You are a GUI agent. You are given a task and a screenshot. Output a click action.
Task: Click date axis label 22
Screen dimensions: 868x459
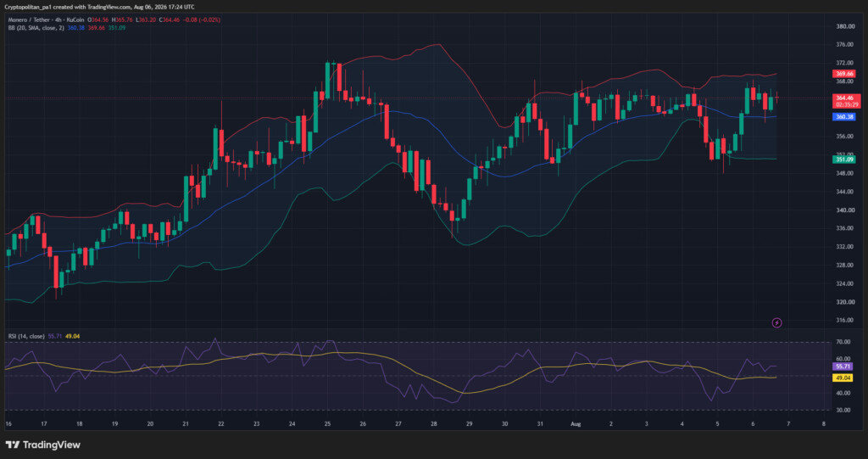coord(221,423)
